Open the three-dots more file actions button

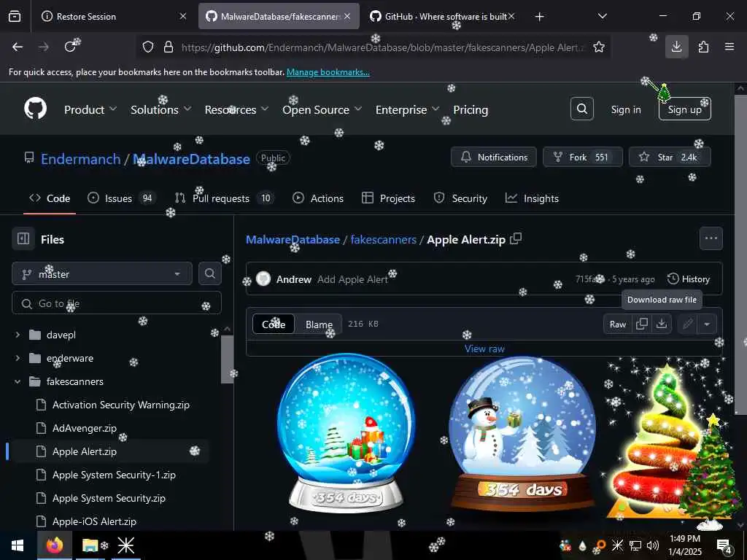[x=711, y=238]
